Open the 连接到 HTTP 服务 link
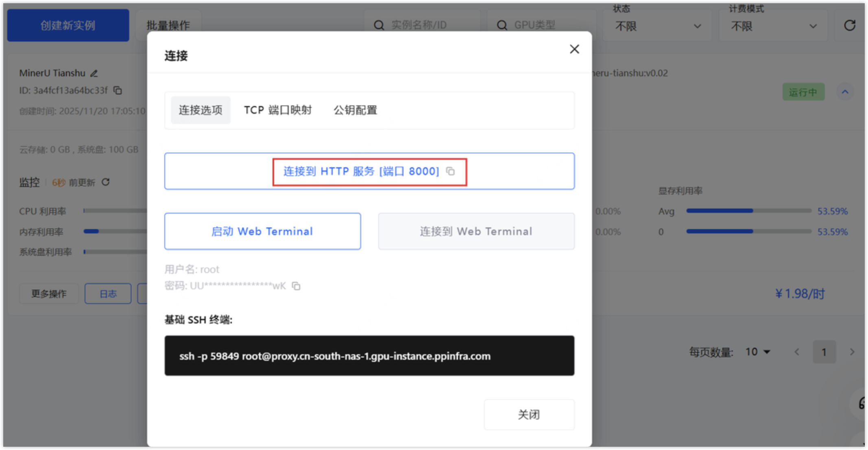 click(361, 171)
